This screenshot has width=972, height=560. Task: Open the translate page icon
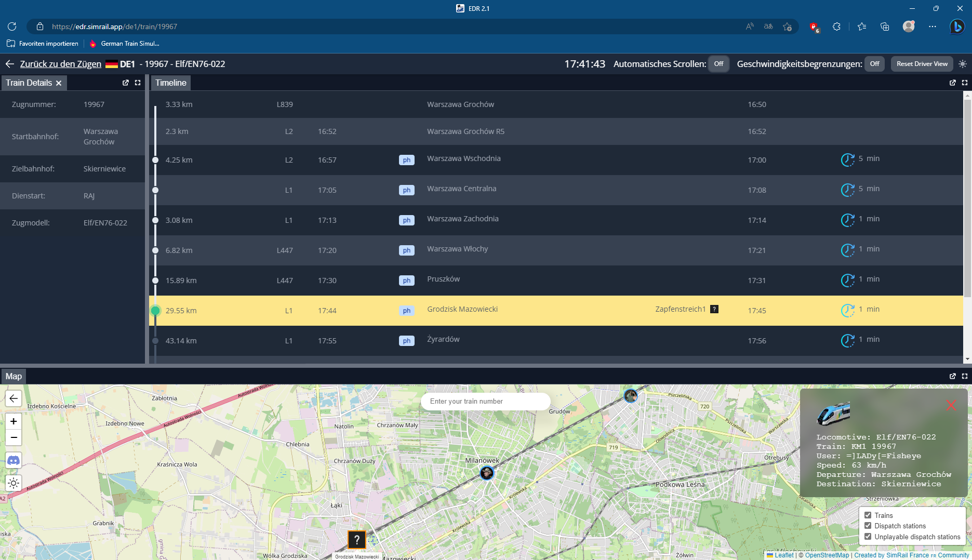(768, 26)
